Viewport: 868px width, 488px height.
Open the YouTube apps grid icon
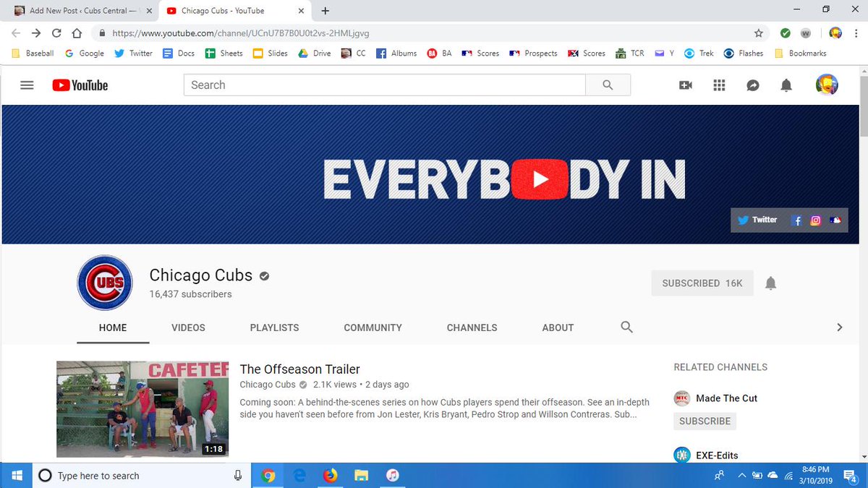719,85
